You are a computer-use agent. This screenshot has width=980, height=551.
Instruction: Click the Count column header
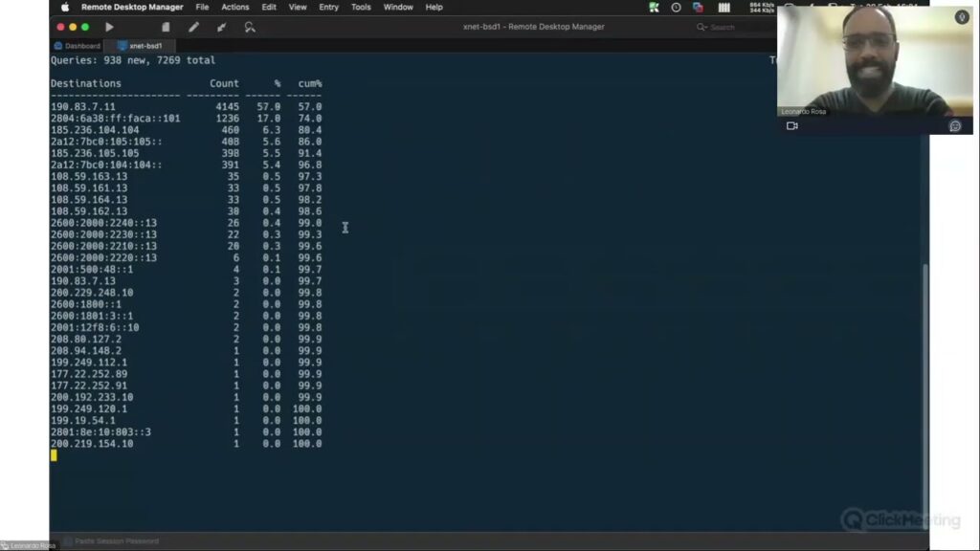coord(224,84)
